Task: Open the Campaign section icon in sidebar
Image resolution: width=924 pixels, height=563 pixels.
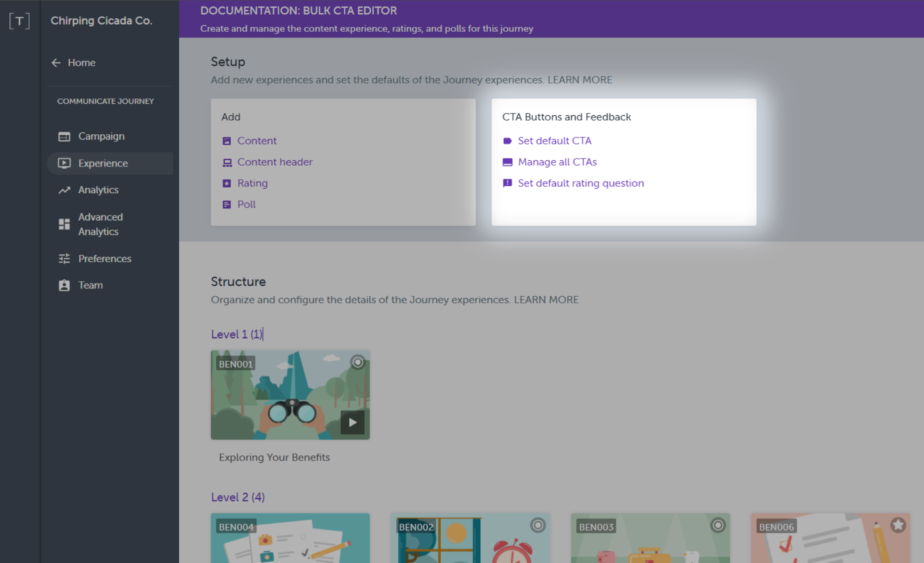Action: point(64,136)
